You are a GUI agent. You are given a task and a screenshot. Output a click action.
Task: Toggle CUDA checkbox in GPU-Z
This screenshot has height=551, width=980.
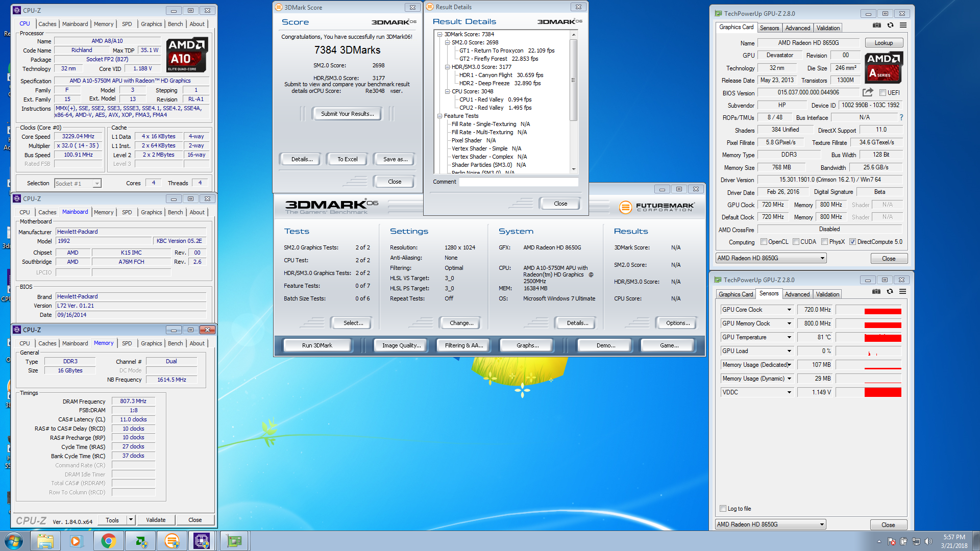point(796,242)
